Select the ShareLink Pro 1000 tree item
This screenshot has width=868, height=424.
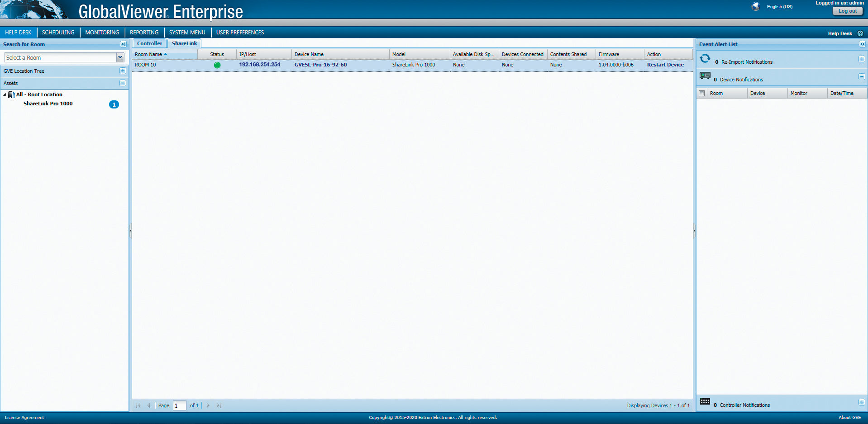[48, 104]
